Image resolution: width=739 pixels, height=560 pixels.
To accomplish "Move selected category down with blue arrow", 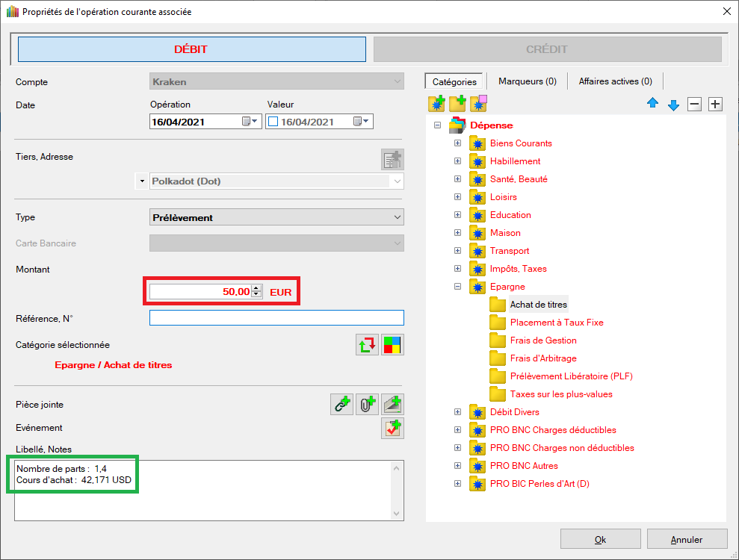I will [x=673, y=105].
